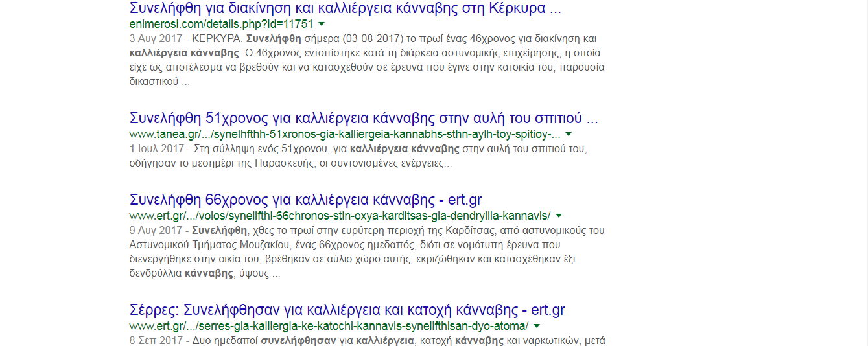Expand dropdown arrow beside ert.gr serres URL
The height and width of the screenshot is (346, 868).
[x=537, y=326]
